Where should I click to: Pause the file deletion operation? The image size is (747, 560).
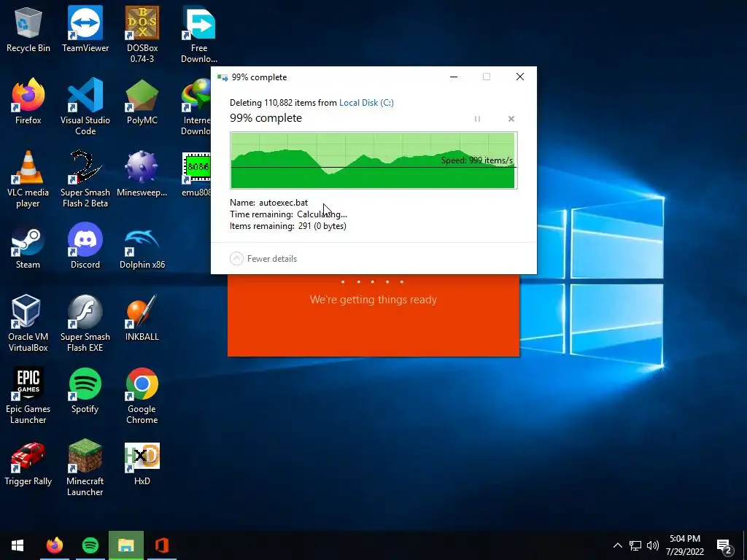coord(477,119)
